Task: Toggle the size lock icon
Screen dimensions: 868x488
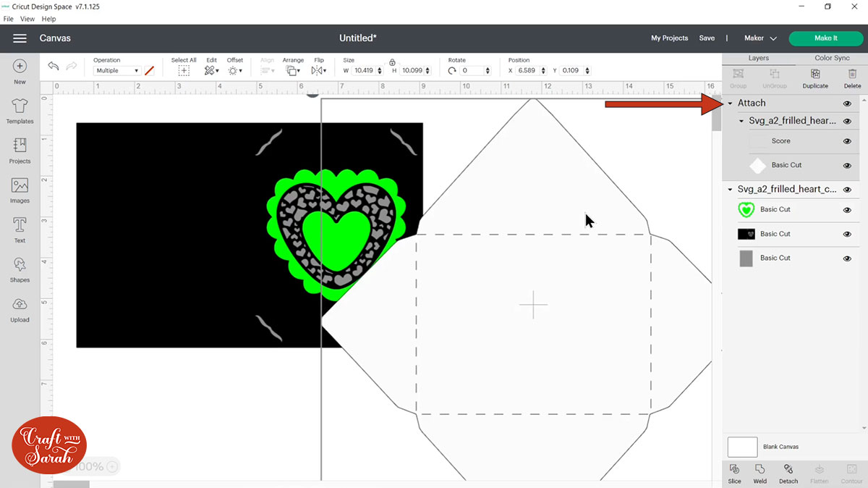Action: 392,62
